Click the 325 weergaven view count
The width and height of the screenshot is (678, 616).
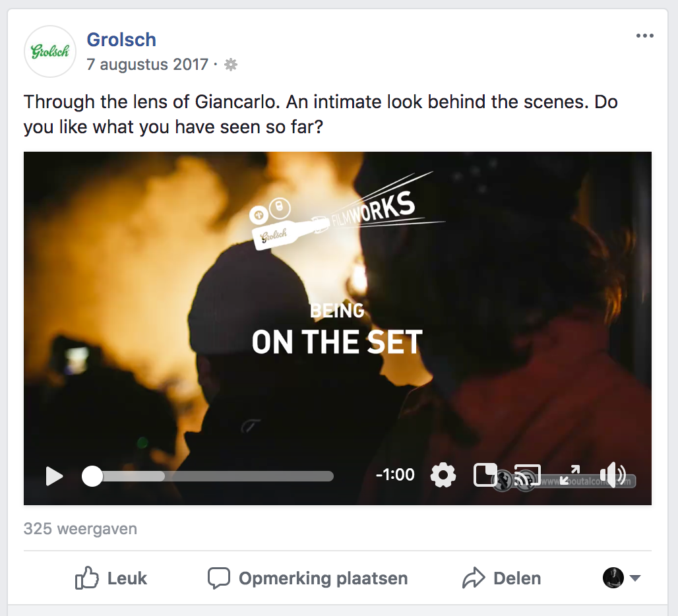click(80, 529)
